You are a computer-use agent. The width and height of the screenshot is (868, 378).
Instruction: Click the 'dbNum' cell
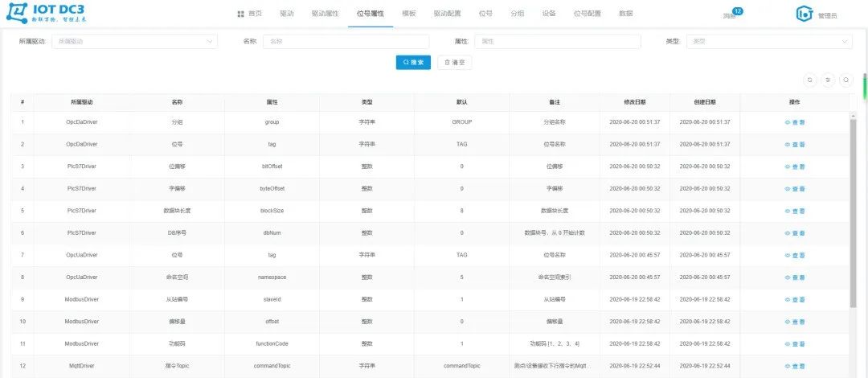coord(272,232)
